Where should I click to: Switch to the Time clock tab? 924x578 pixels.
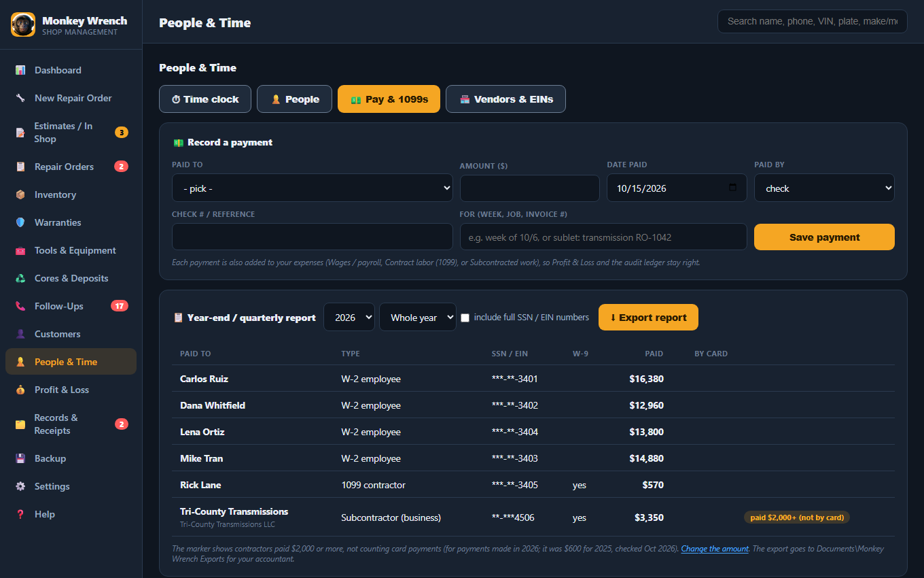pyautogui.click(x=205, y=99)
